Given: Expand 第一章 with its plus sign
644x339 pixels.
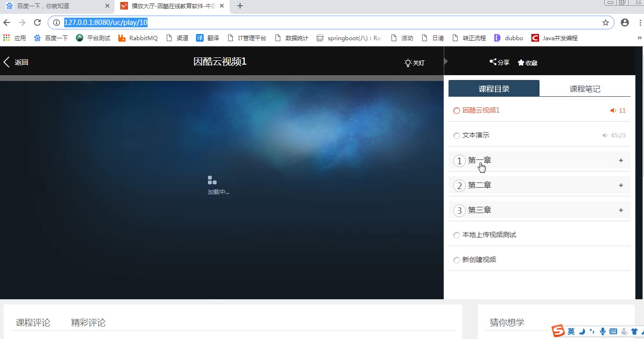Looking at the screenshot, I should [621, 160].
